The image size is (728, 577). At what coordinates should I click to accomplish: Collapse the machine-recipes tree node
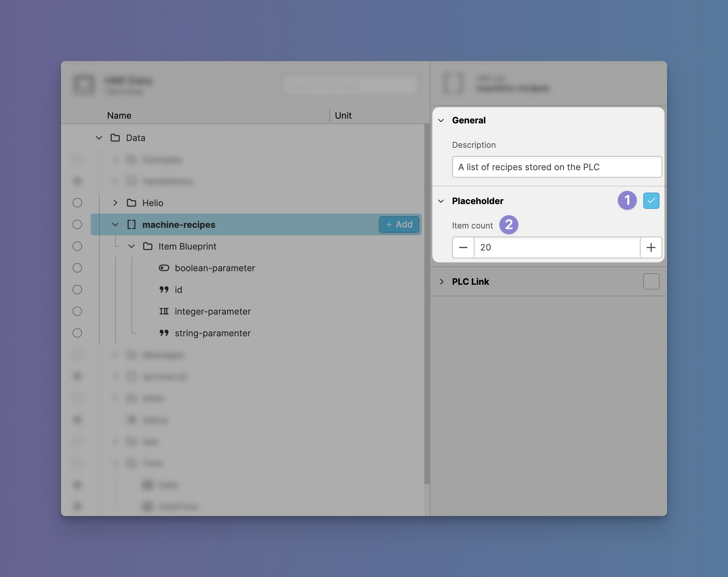pos(115,224)
